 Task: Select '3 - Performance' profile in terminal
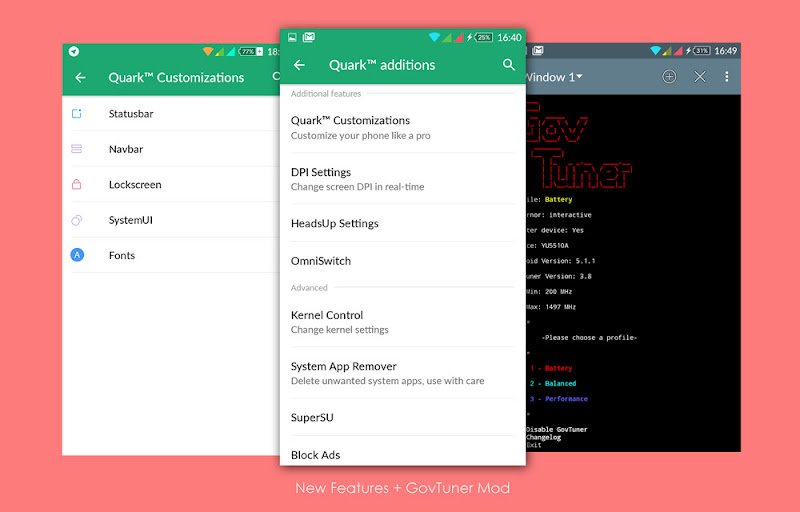click(559, 399)
